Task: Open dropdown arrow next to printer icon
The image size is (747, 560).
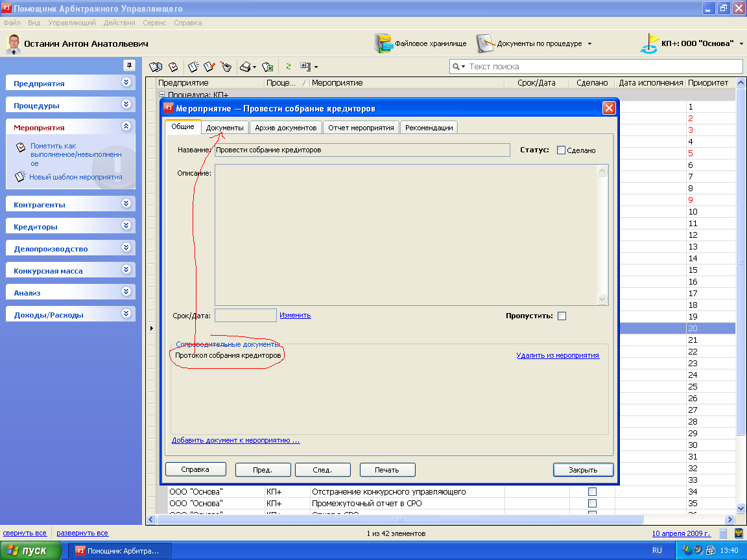Action: [x=254, y=67]
